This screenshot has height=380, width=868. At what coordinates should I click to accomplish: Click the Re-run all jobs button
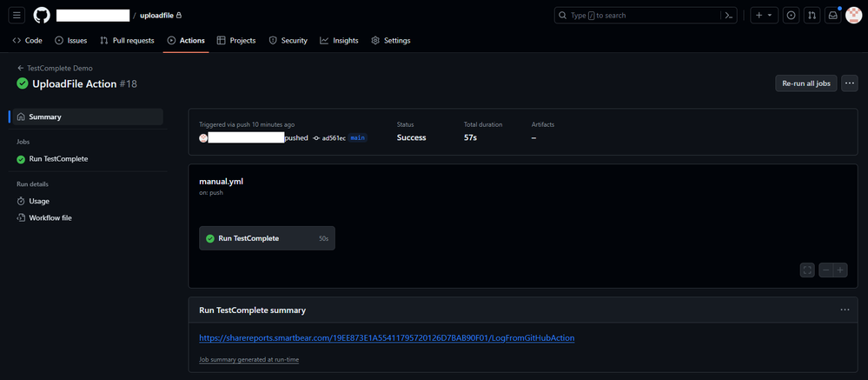point(806,83)
